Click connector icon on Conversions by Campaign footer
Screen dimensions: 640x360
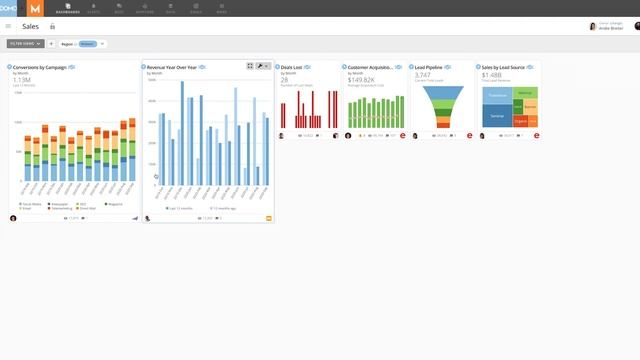pyautogui.click(x=135, y=218)
